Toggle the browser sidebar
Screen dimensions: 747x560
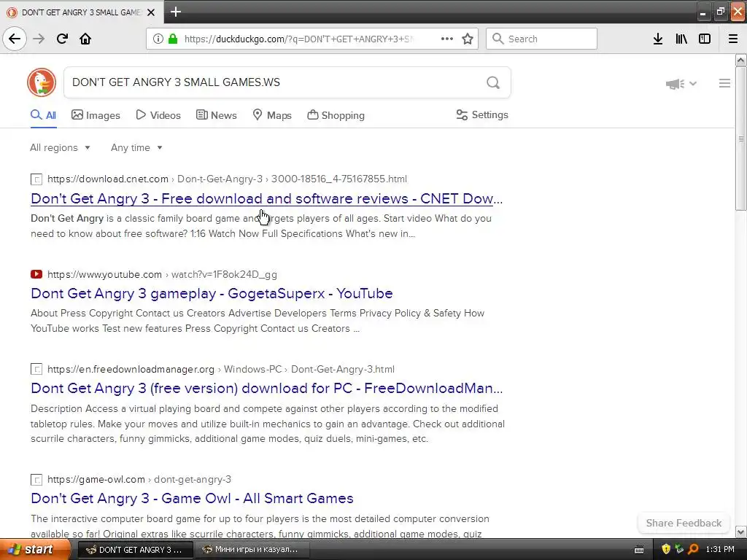[705, 39]
